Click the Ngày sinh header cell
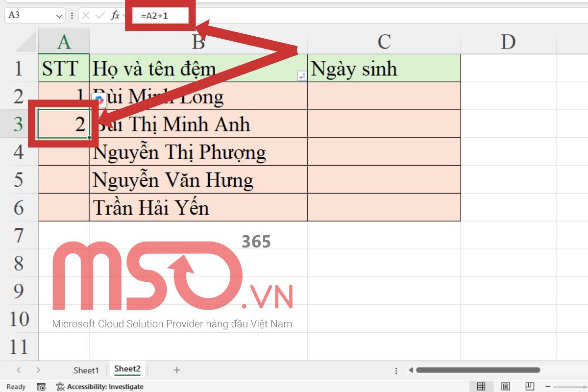This screenshot has height=392, width=588. [x=384, y=68]
